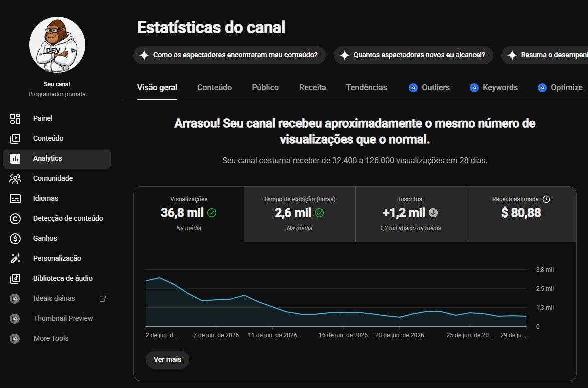Click green check icon beside Tempo de exibição
Screen dimensions: 588x388
(319, 213)
